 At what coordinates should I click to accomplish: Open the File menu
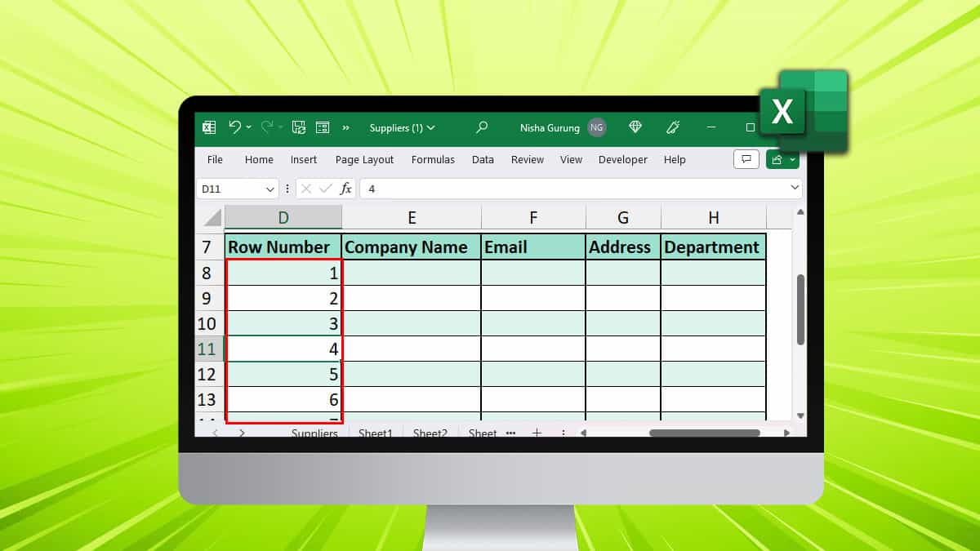pyautogui.click(x=214, y=159)
